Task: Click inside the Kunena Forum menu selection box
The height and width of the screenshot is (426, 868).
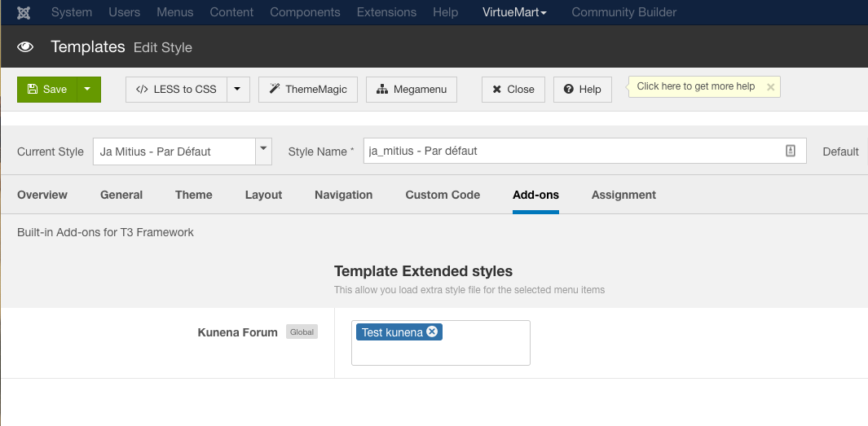Action: pyautogui.click(x=481, y=350)
